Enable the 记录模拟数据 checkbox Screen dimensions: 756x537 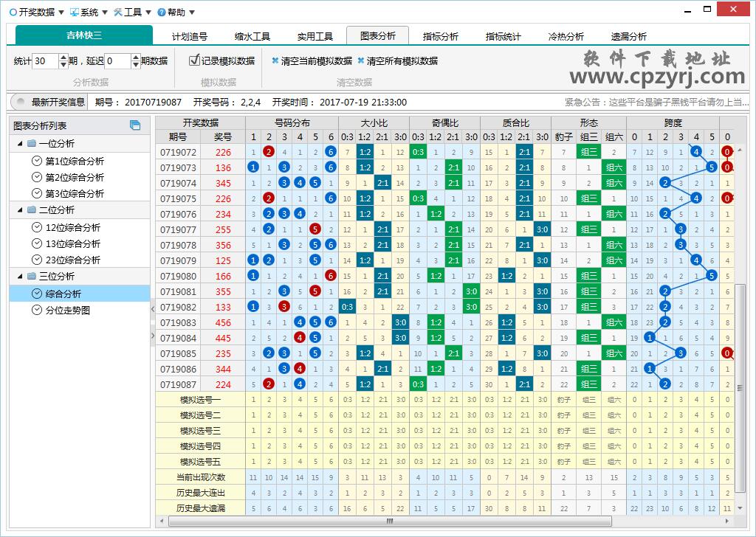(x=194, y=60)
